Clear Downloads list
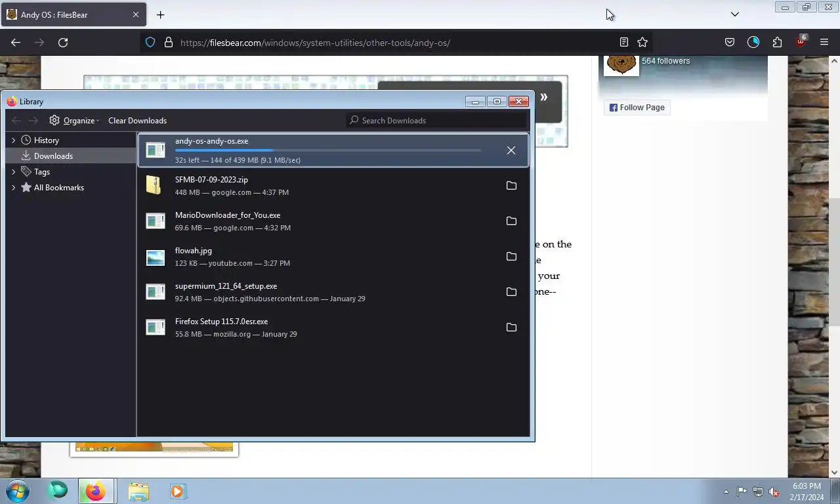The height and width of the screenshot is (504, 840). coord(137,121)
